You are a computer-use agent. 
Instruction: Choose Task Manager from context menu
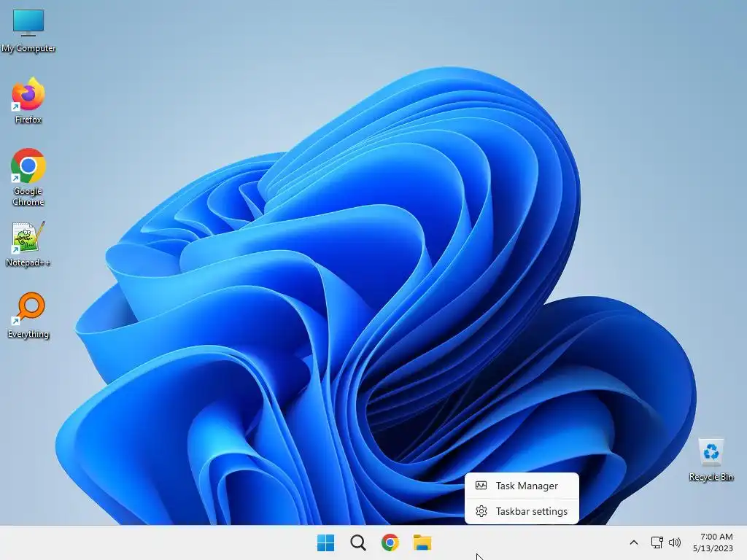(522, 486)
